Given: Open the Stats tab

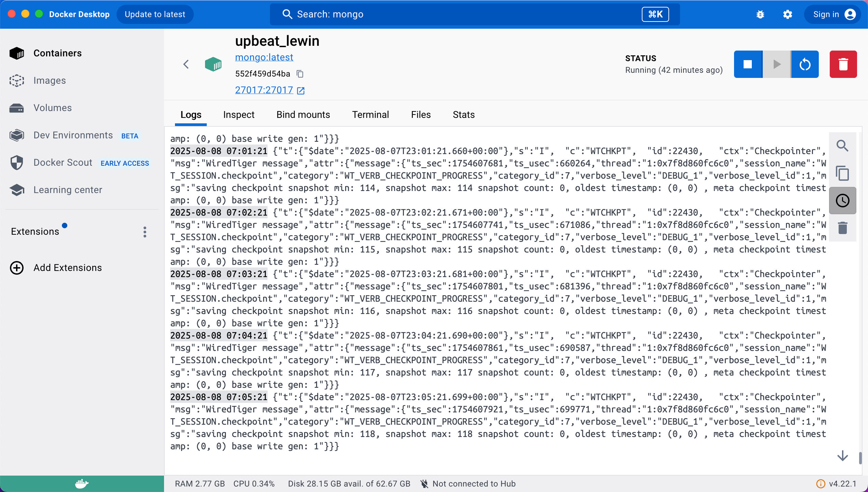Looking at the screenshot, I should pos(463,115).
